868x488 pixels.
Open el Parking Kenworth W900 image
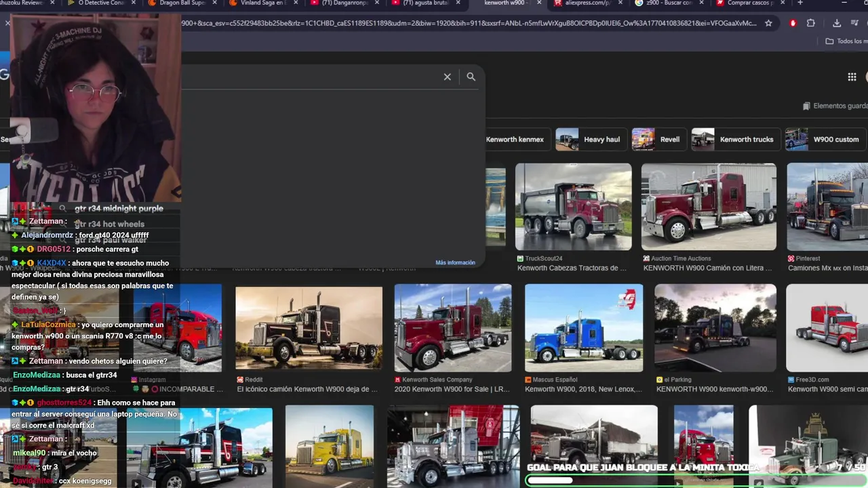[x=715, y=328]
